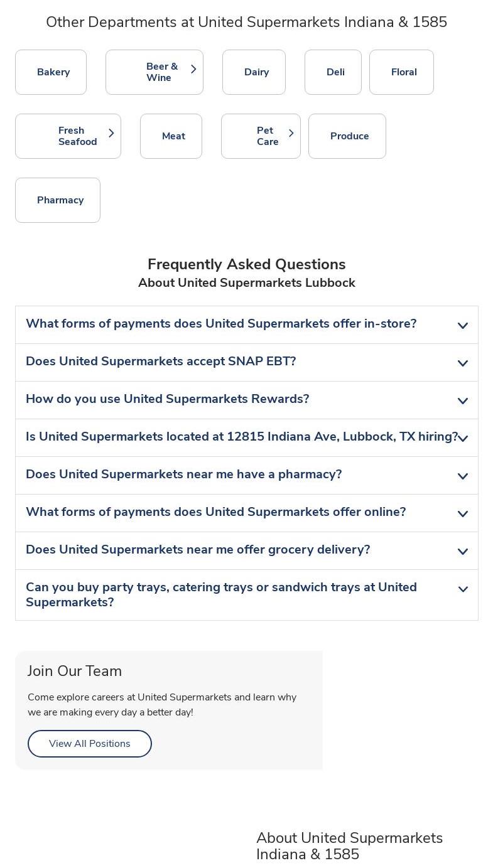Click View All Positions button
This screenshot has height=868, width=493.
tap(90, 744)
